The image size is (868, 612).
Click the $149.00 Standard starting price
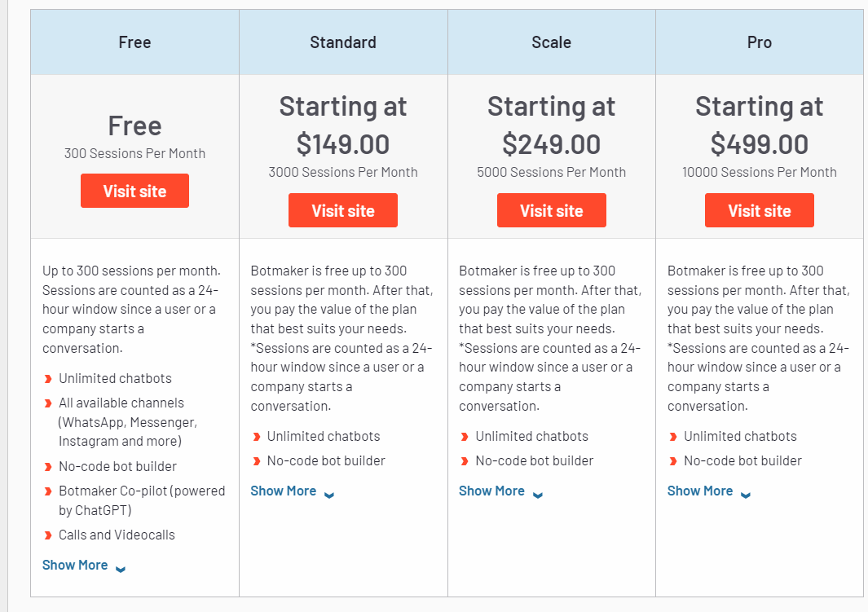[342, 144]
